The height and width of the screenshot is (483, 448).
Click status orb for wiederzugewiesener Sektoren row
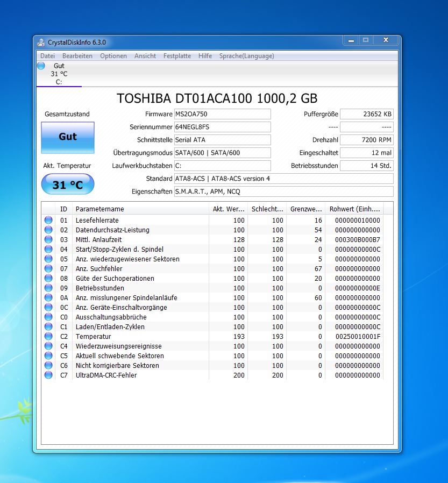point(48,259)
